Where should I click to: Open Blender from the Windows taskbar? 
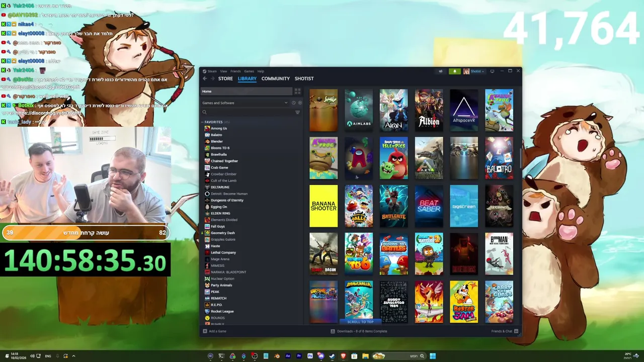[x=277, y=356]
